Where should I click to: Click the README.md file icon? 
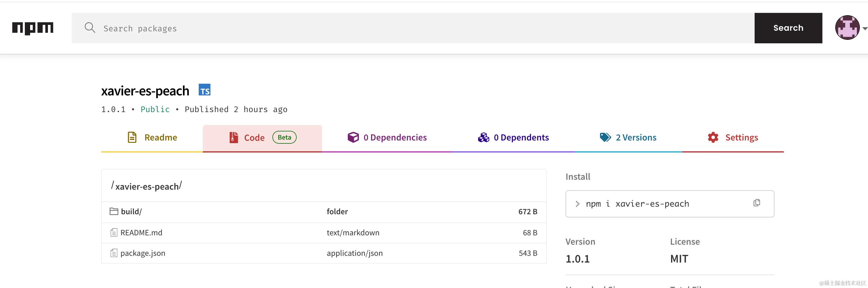[x=114, y=233]
